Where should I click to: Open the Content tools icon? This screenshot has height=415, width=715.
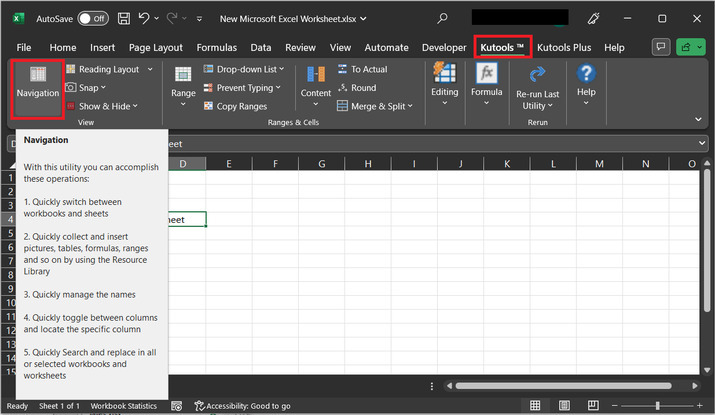[316, 82]
